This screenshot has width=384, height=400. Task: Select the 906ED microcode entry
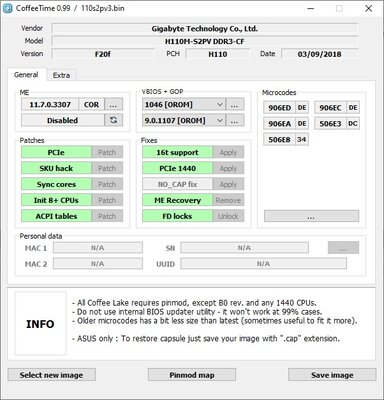(280, 108)
